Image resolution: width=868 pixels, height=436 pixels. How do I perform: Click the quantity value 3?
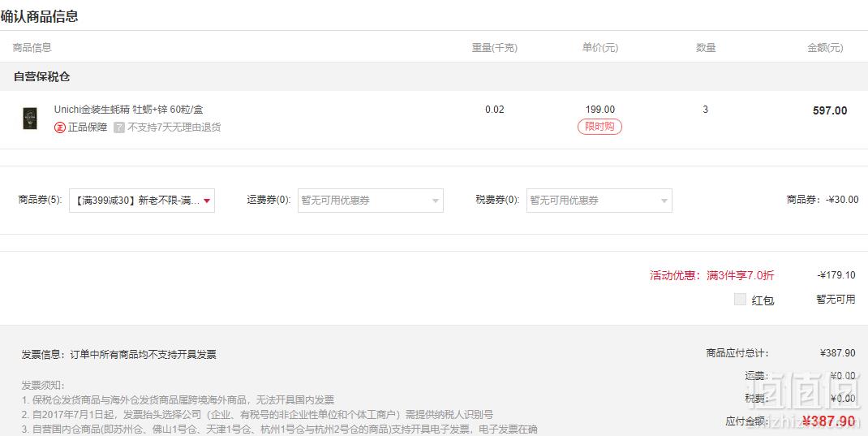pyautogui.click(x=705, y=110)
